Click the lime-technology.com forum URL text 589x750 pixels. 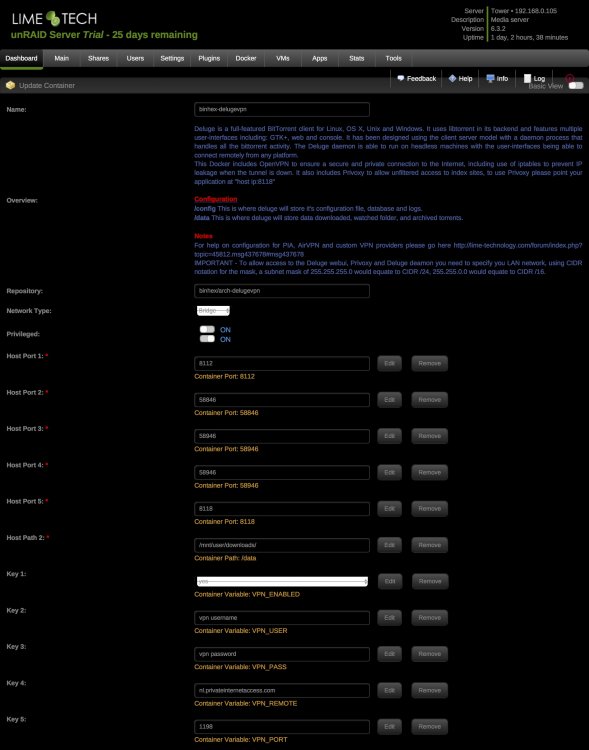(518, 245)
